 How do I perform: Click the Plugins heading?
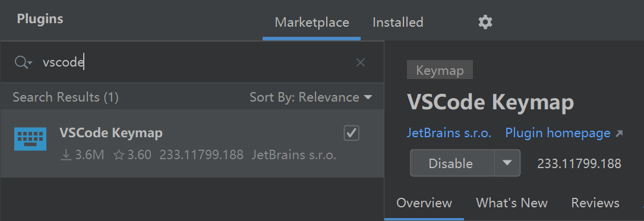click(x=40, y=19)
